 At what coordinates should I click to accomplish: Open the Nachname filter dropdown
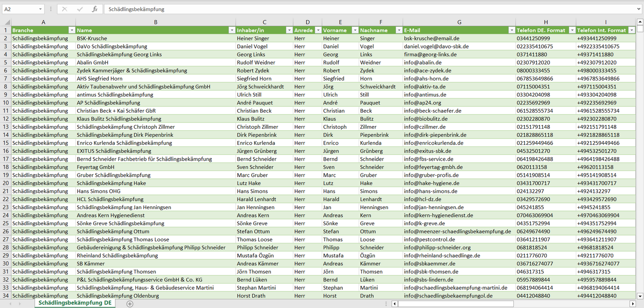click(x=399, y=30)
